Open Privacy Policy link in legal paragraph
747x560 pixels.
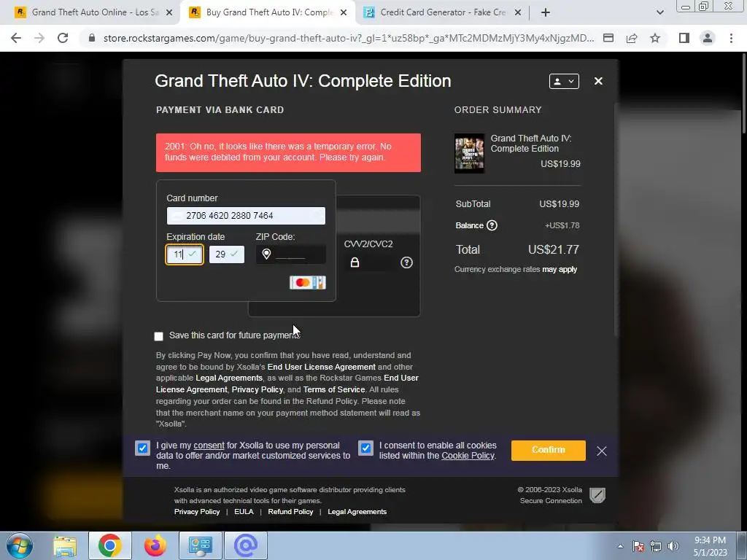coord(258,389)
